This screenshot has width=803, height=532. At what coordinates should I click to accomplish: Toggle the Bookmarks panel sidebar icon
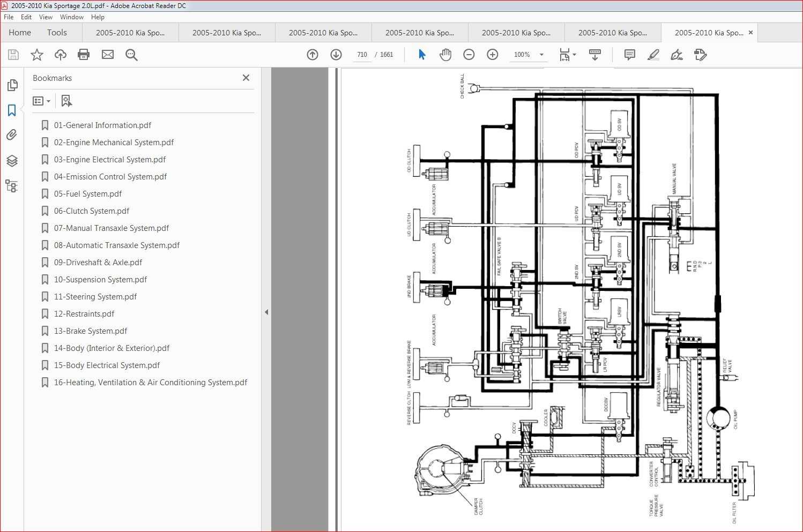tap(12, 110)
